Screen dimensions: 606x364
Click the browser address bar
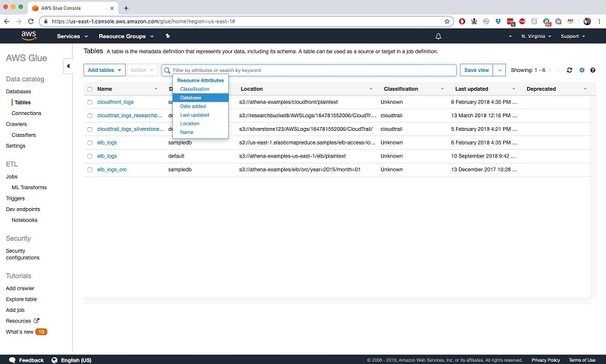pos(248,21)
